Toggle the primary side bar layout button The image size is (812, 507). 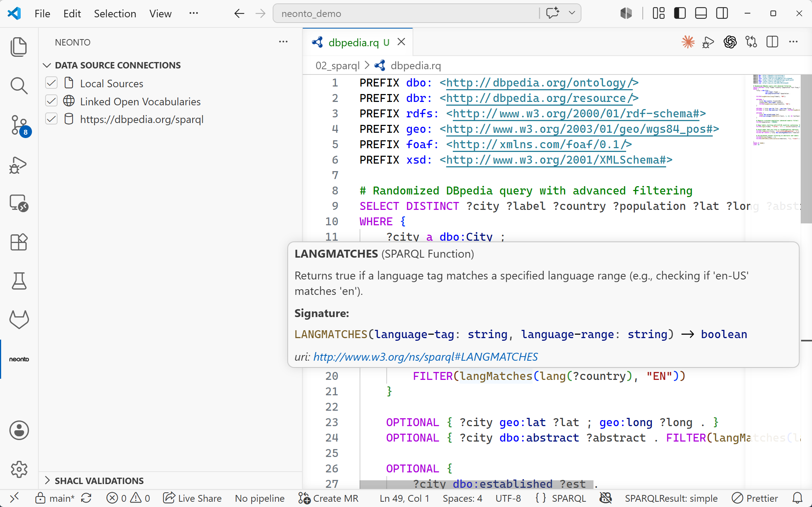pyautogui.click(x=680, y=14)
